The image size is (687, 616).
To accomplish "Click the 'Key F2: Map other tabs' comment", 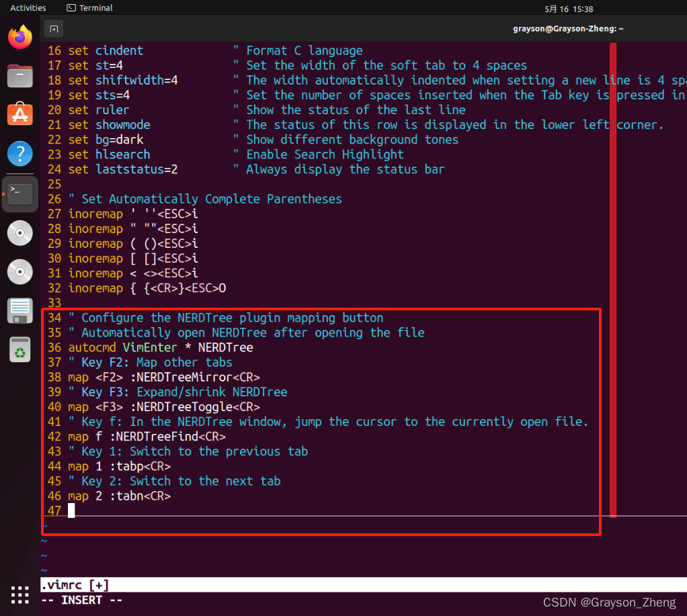I will point(157,363).
